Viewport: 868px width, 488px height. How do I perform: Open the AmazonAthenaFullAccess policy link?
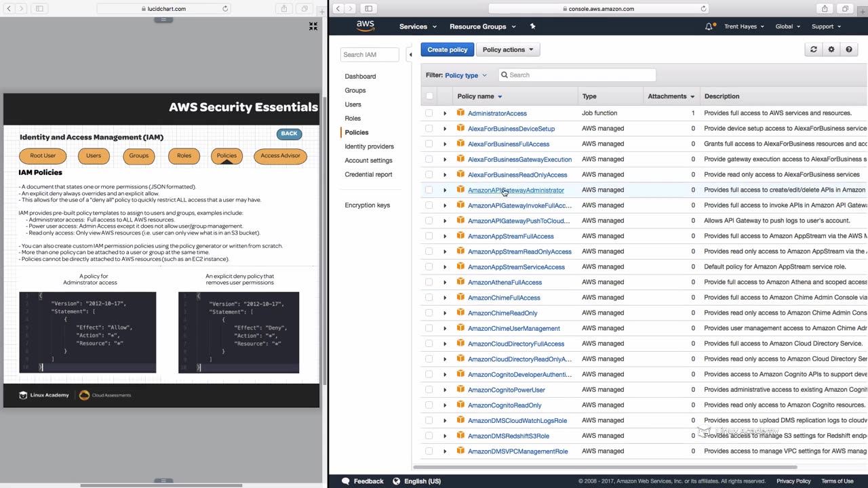(x=505, y=282)
